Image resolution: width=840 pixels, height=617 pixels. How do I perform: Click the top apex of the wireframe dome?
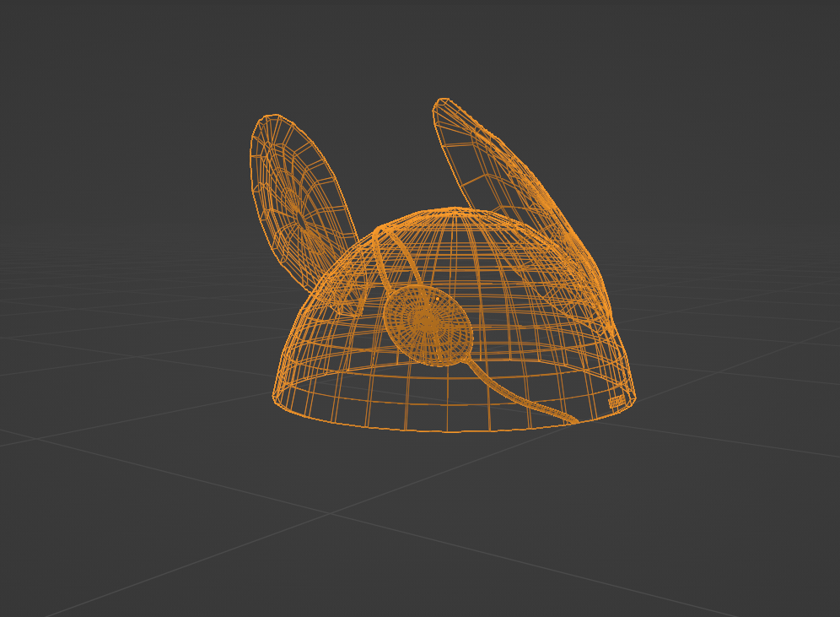click(x=455, y=208)
